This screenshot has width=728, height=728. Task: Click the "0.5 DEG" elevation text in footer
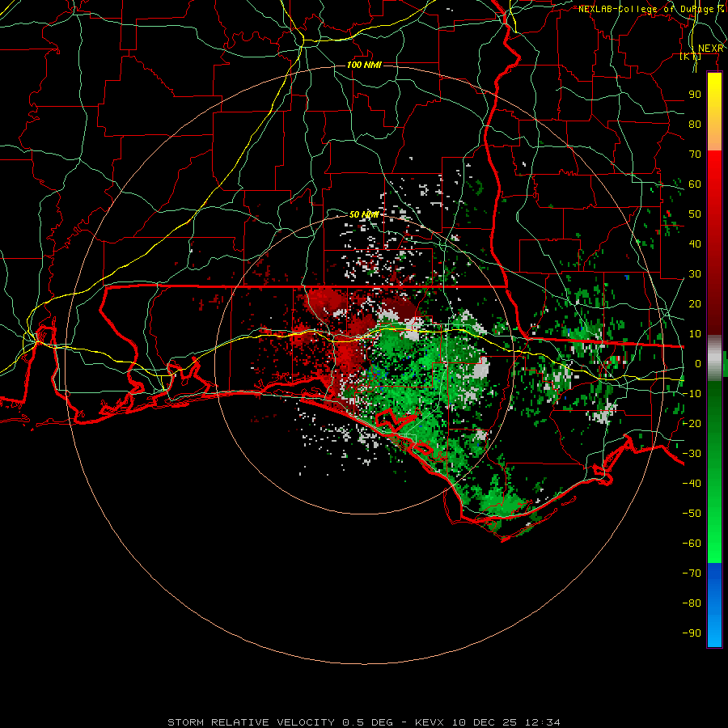pos(367,722)
